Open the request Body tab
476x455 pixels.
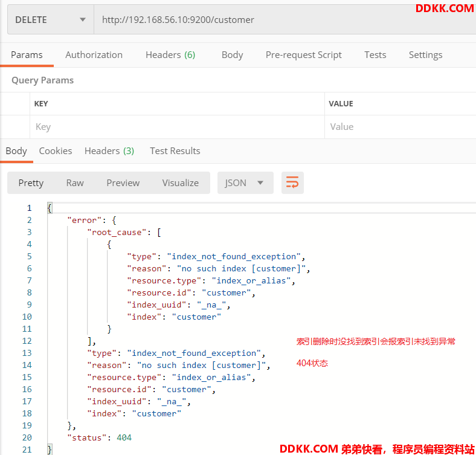tap(232, 55)
